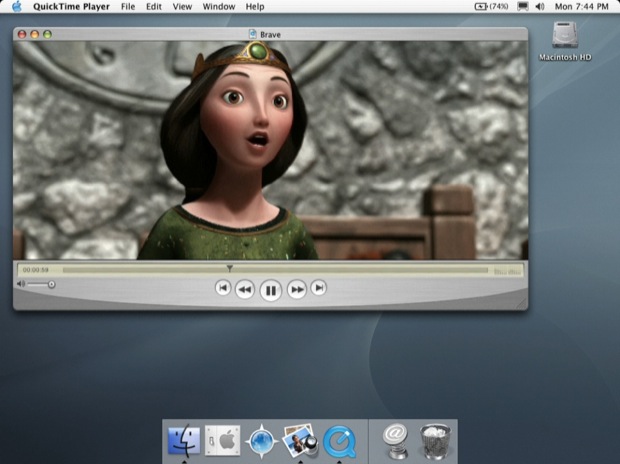620x464 pixels.
Task: Click the Brave movie video frame
Action: pyautogui.click(x=270, y=150)
